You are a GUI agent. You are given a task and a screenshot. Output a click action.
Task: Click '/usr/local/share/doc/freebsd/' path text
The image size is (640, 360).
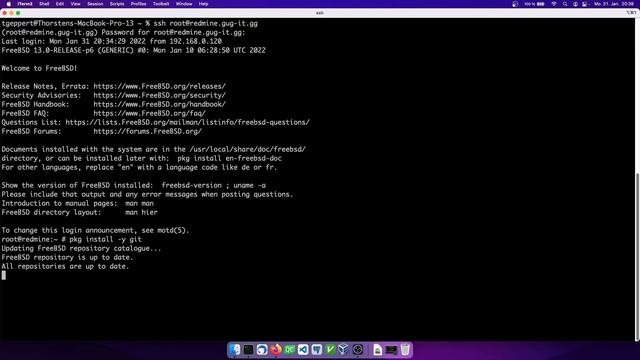click(247, 149)
